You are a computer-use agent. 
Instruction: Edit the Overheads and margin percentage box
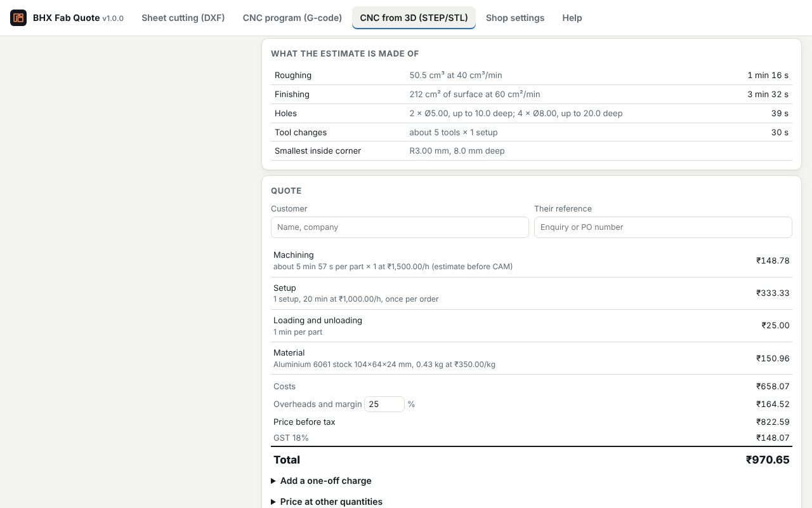click(x=384, y=404)
